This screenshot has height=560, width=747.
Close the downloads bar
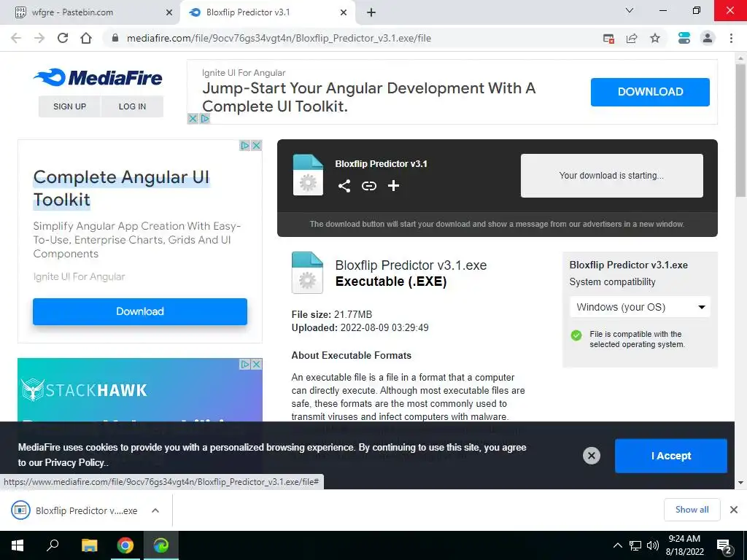(734, 510)
